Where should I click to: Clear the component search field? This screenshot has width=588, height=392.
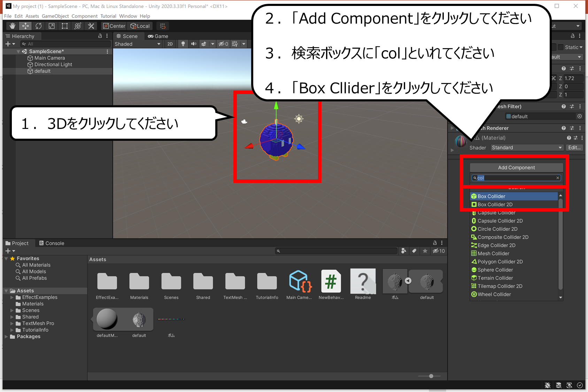pos(558,178)
